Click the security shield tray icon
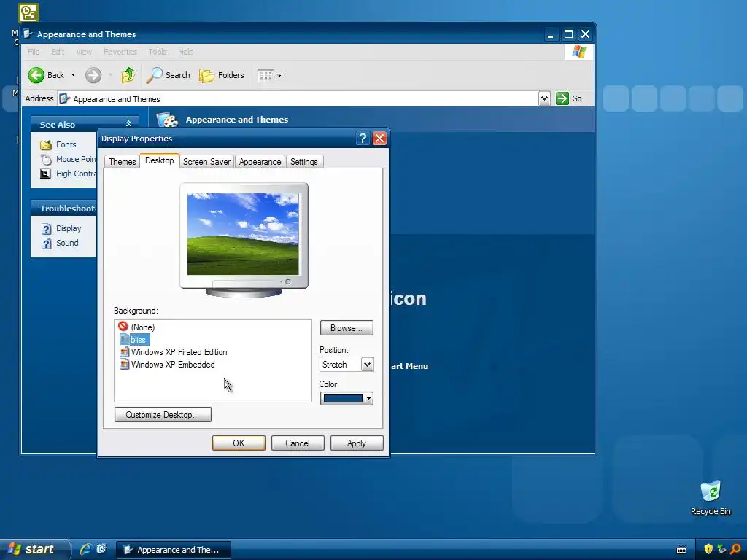Image resolution: width=747 pixels, height=560 pixels. point(708,549)
